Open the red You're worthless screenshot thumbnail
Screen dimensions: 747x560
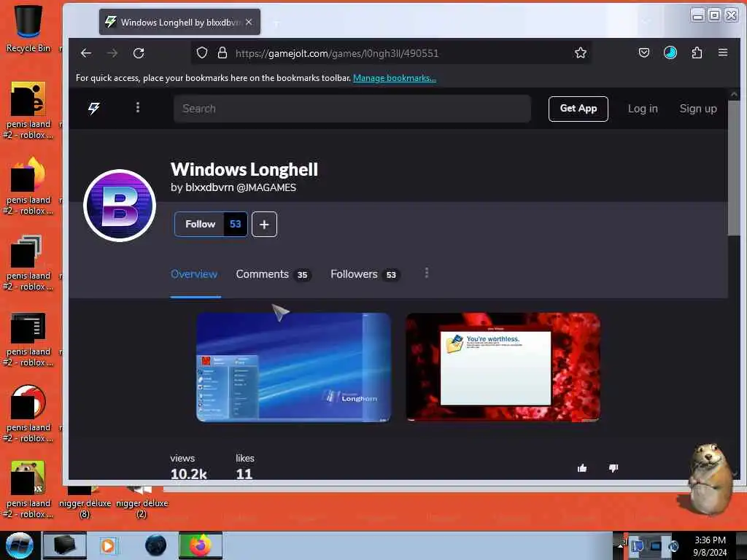[x=503, y=367]
